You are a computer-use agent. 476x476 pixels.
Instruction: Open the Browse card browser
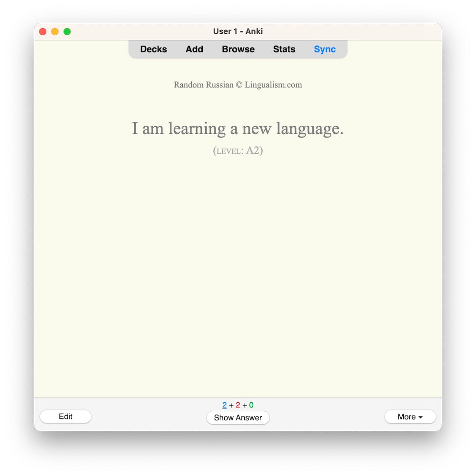coord(238,49)
